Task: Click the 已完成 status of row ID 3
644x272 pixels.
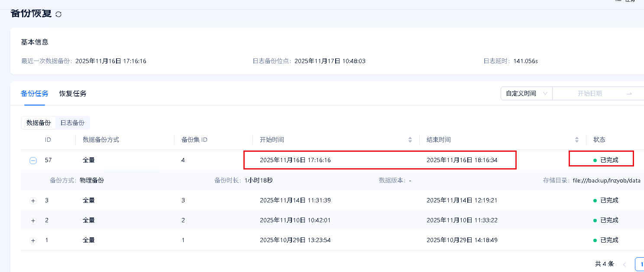Action: (609, 200)
